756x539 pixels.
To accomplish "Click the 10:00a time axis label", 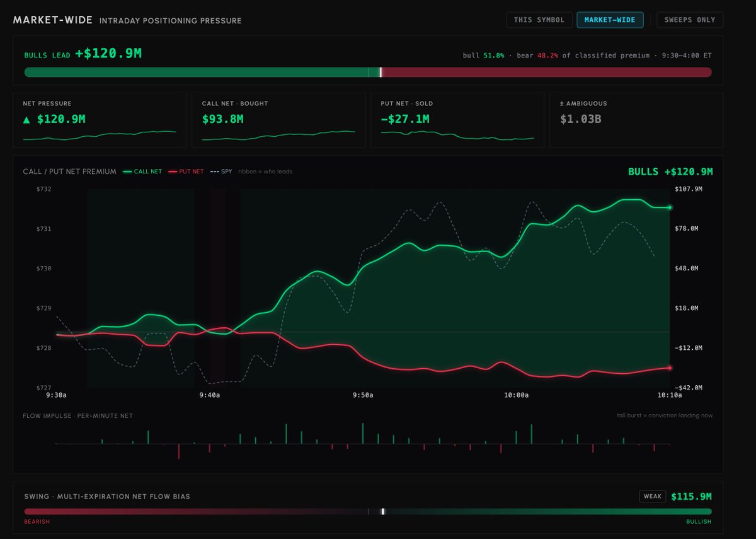I will [517, 395].
